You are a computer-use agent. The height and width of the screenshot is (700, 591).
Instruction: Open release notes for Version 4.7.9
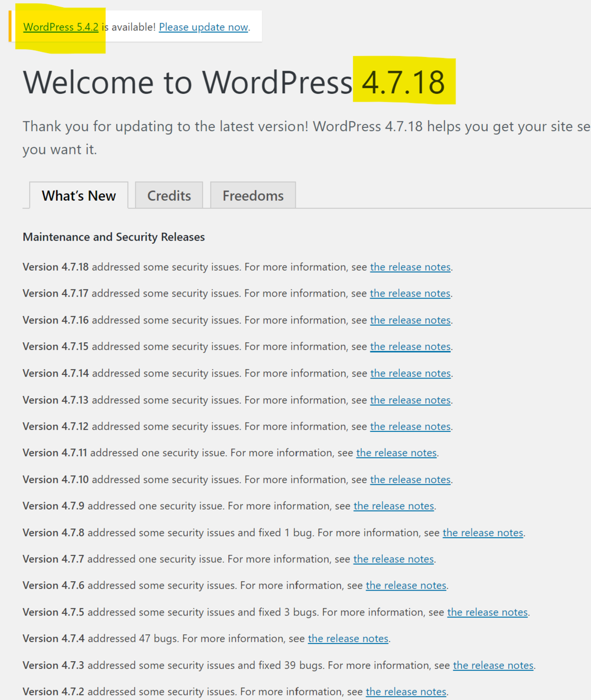[x=394, y=506]
